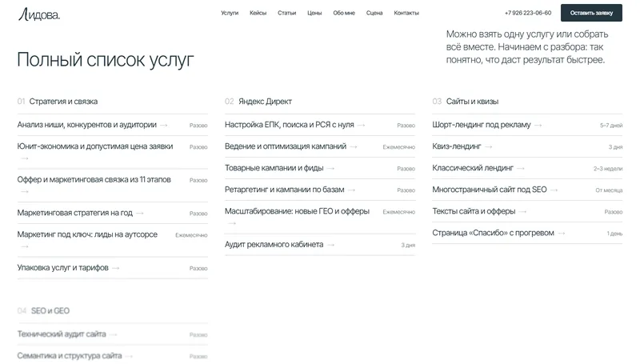Click the arrow next to Маркетинговая стратегия на год
Image resolution: width=640 pixels, height=364 pixels.
click(x=140, y=213)
